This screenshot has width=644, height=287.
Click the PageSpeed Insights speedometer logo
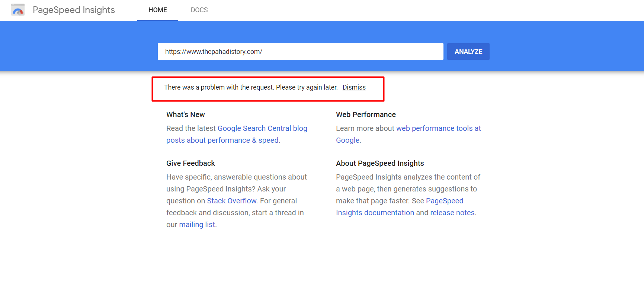18,10
